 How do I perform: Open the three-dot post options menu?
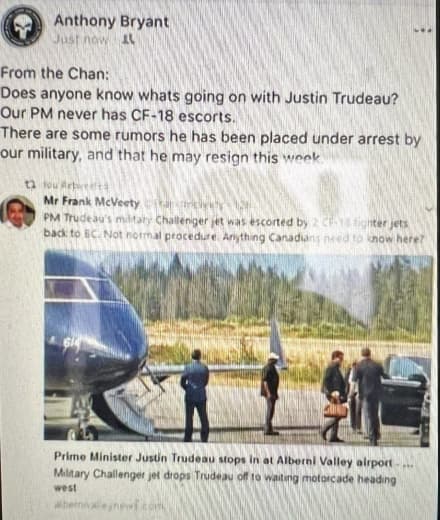click(423, 30)
